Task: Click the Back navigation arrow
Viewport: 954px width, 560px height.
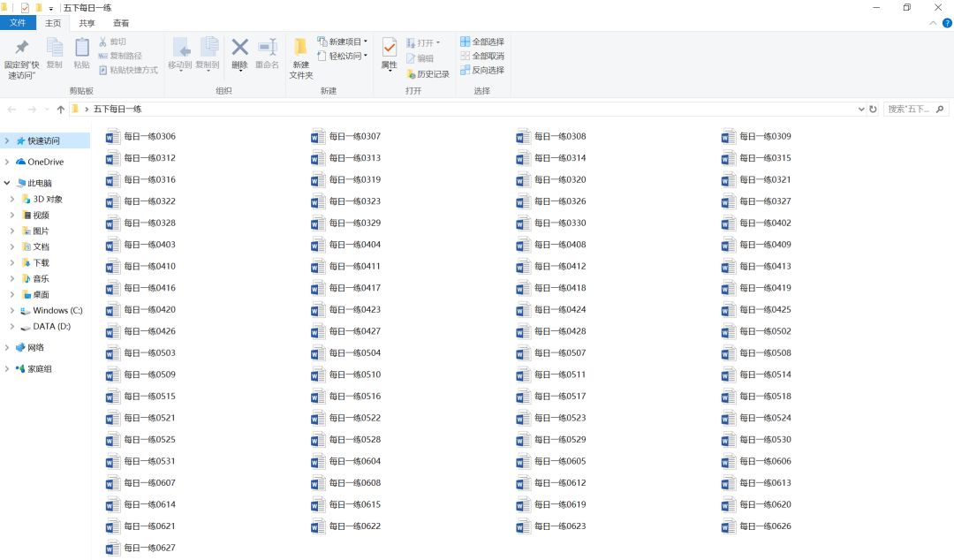Action: (11, 109)
